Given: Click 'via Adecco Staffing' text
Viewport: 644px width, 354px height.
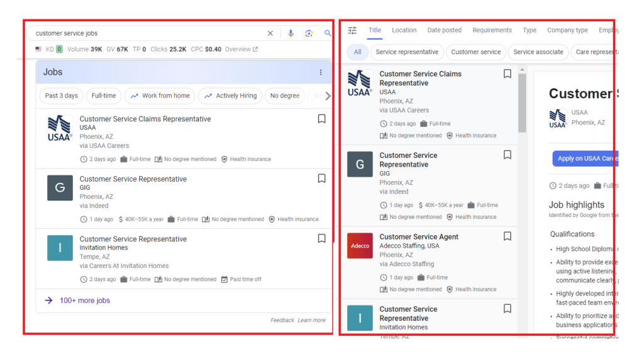Looking at the screenshot, I should (407, 264).
